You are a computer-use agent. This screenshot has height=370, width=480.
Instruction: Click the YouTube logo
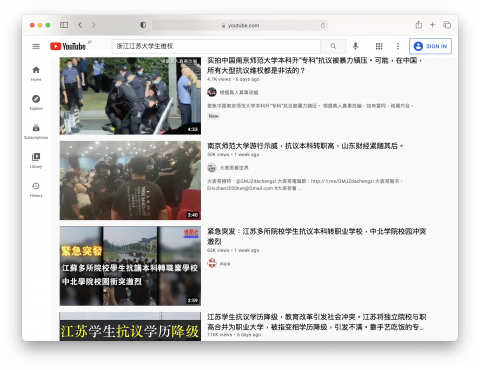[x=68, y=46]
